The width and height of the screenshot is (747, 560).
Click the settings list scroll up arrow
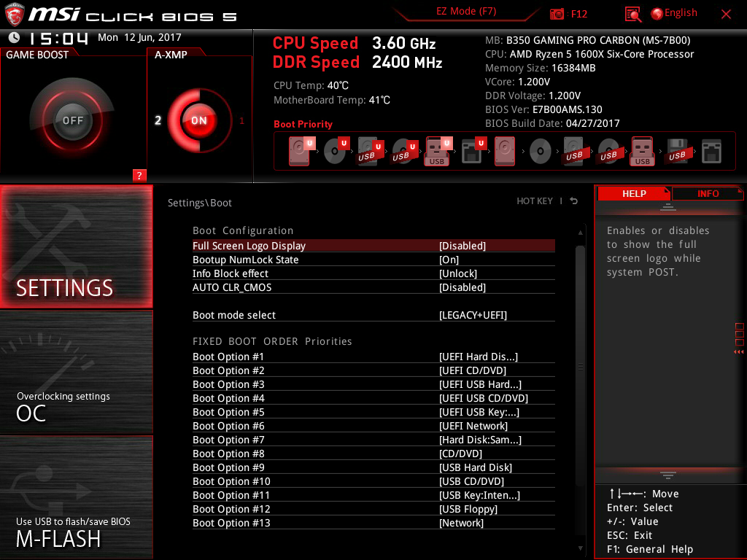[580, 233]
